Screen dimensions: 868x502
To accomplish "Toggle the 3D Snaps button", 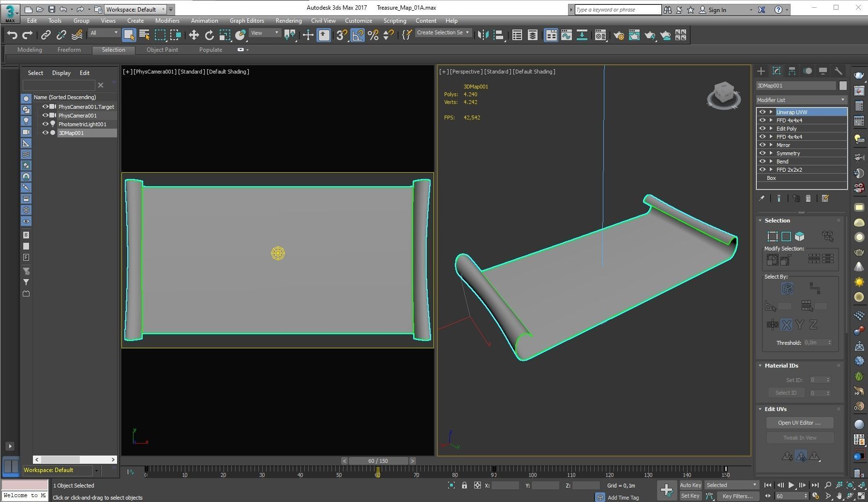I will (x=342, y=35).
